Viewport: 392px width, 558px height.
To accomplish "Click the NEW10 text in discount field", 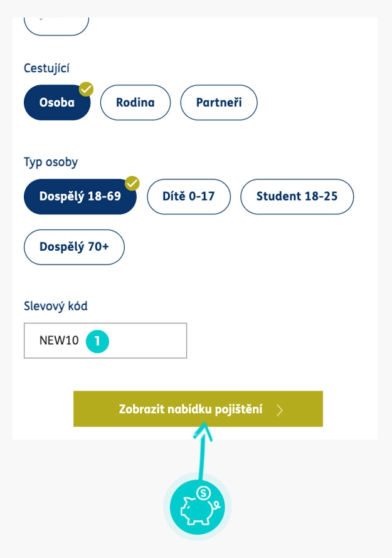I will click(59, 340).
